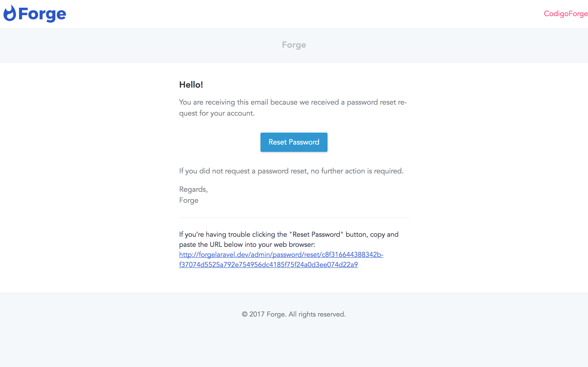Click the "no further action is required" sentence

pos(357,171)
